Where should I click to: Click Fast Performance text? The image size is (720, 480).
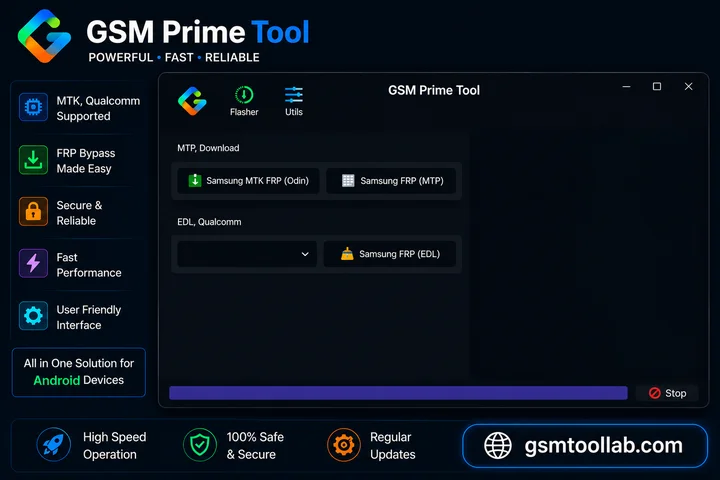pos(89,265)
